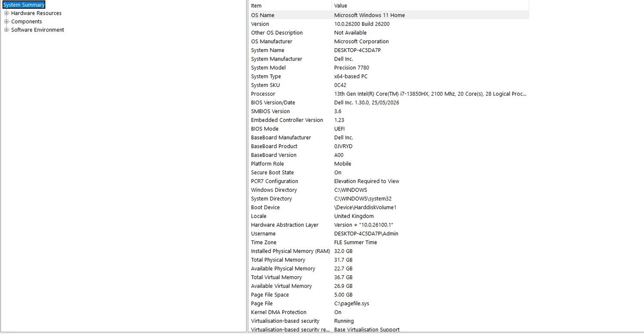Image resolution: width=644 pixels, height=334 pixels.
Task: Click the value 'C:\WINDOWS\system32'
Action: [x=363, y=198]
